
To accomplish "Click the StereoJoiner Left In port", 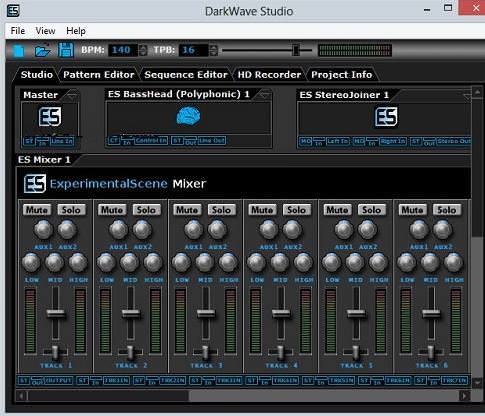I will click(337, 141).
